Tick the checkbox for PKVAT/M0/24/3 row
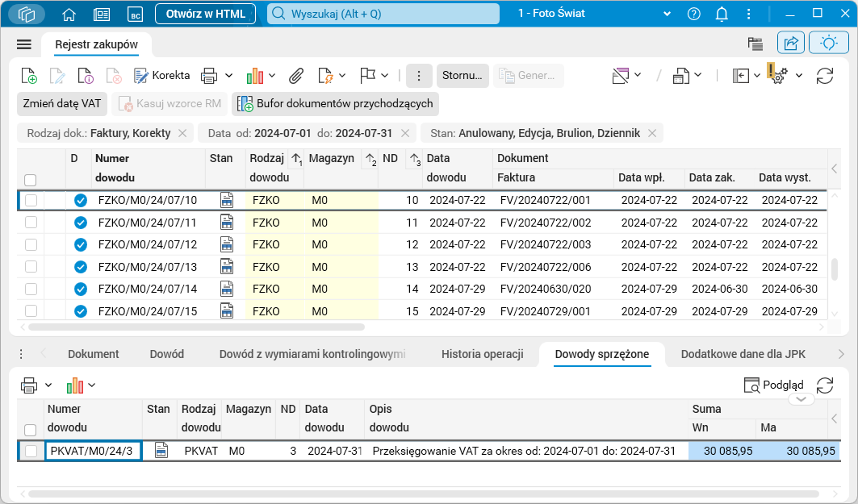The width and height of the screenshot is (858, 504). [31, 452]
